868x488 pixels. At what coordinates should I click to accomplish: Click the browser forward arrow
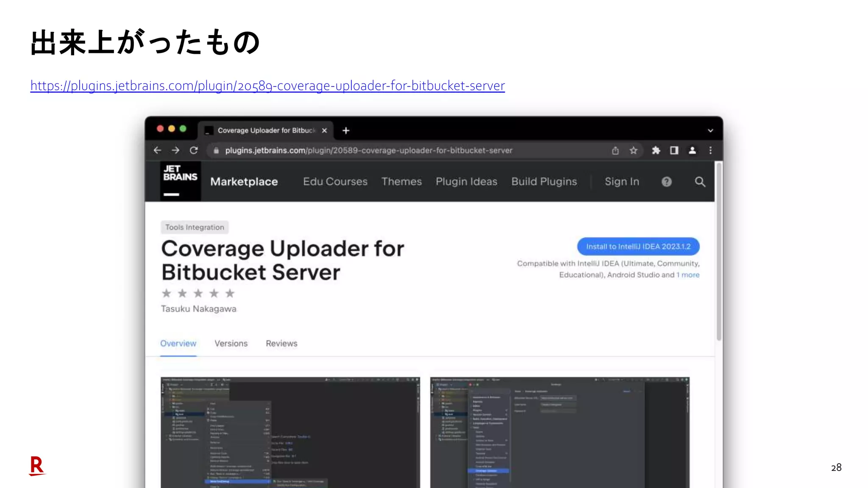coord(175,150)
